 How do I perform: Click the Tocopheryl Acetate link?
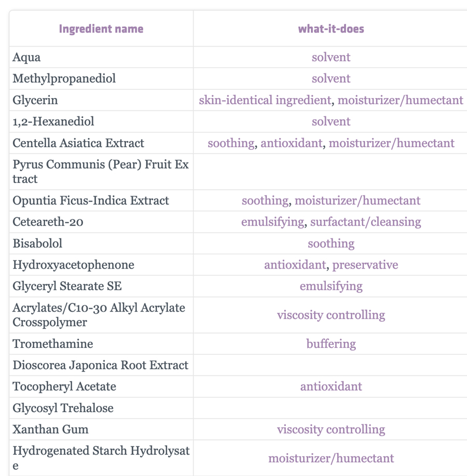pyautogui.click(x=64, y=387)
